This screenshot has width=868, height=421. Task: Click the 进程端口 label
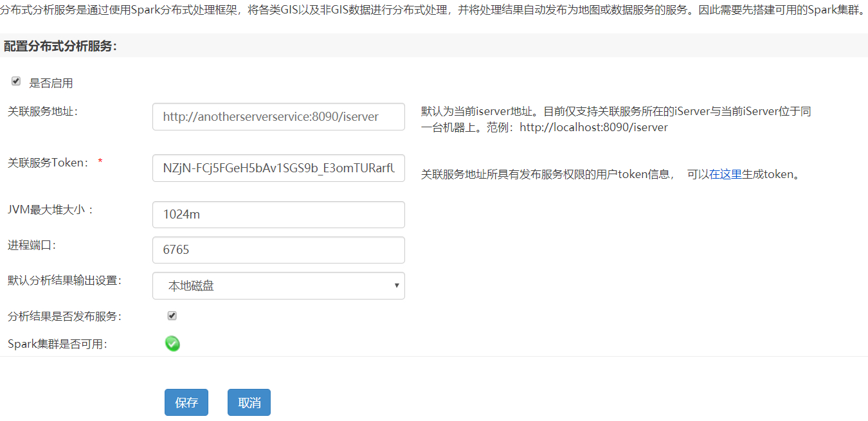[x=32, y=245]
